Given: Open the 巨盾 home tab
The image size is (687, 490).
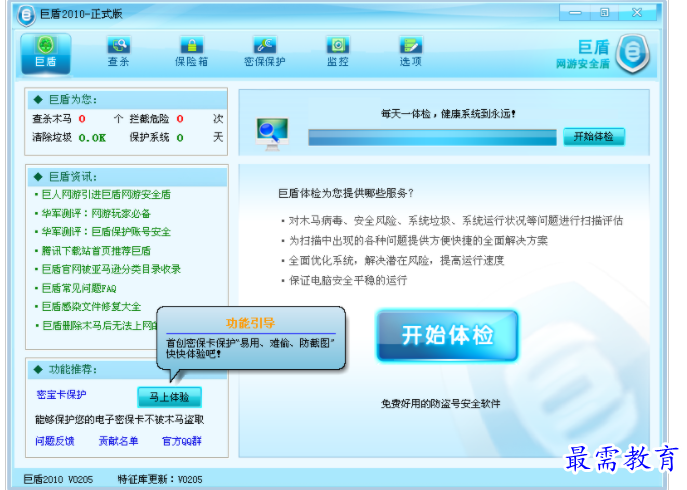Looking at the screenshot, I should (x=46, y=53).
